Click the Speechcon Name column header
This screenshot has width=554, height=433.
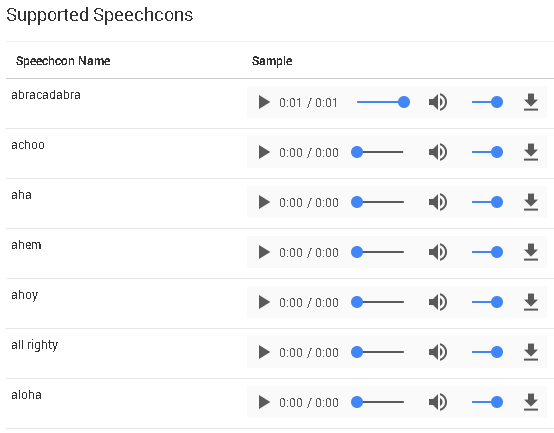[x=63, y=61]
